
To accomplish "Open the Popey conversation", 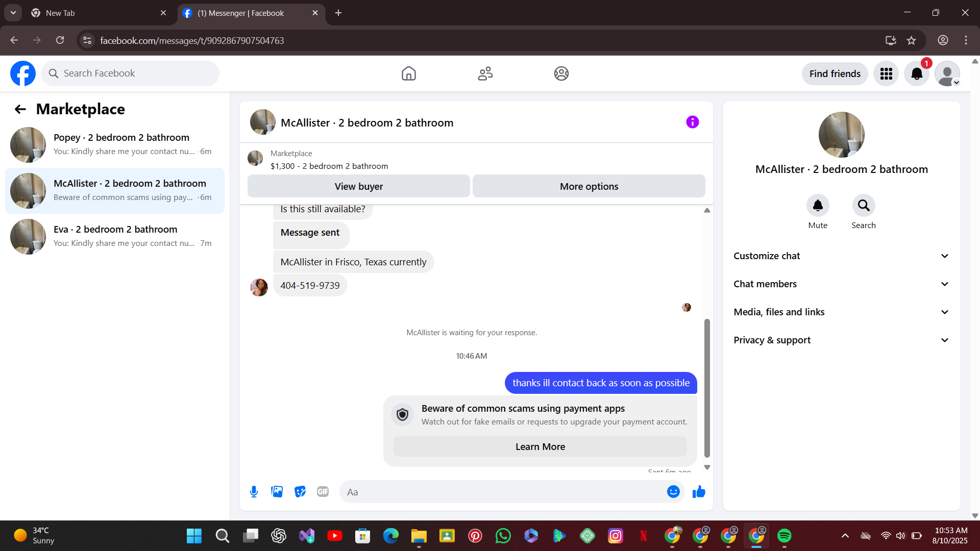I will (115, 145).
